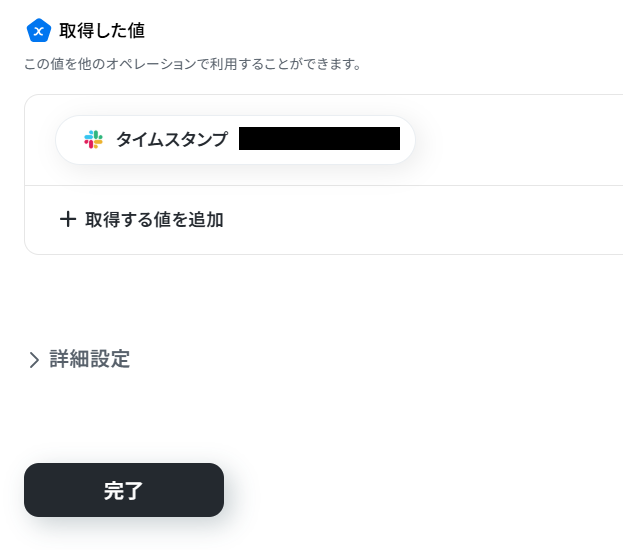The width and height of the screenshot is (623, 550).
Task: Click the blank area right of 完了 button
Action: click(420, 490)
